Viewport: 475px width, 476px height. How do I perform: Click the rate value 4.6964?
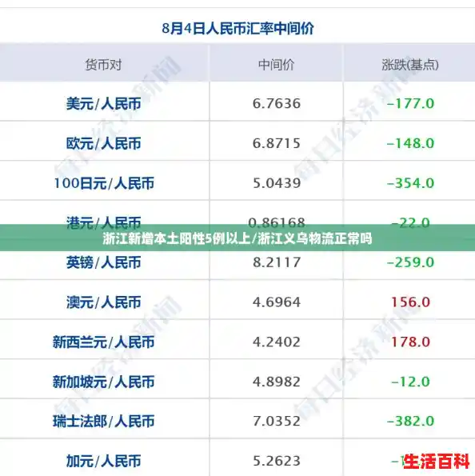(277, 302)
